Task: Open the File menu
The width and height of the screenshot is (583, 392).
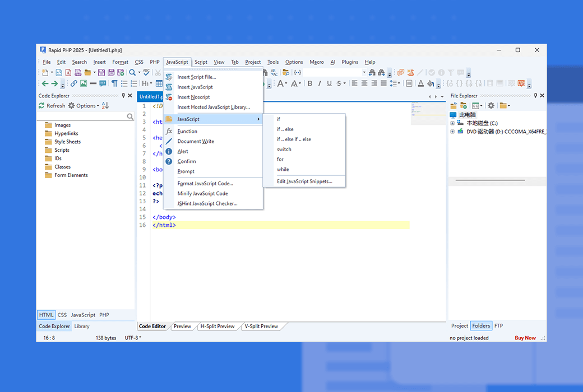Action: (x=47, y=62)
